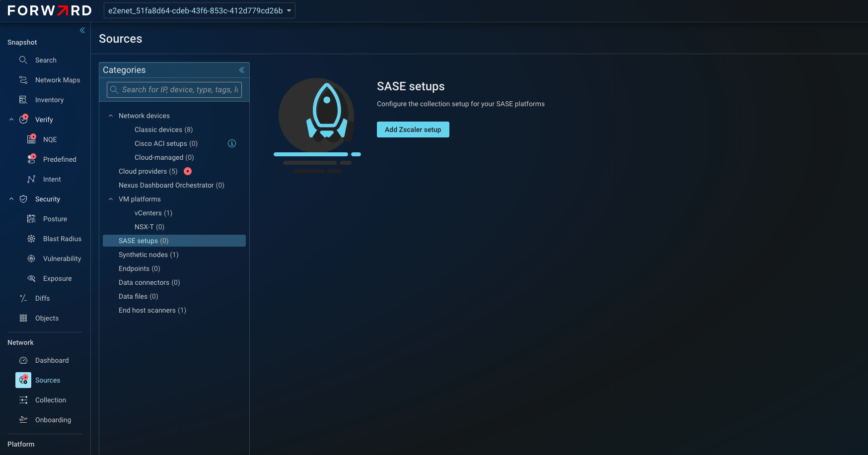This screenshot has height=455, width=868.
Task: Click the magnifier icon in Categories search
Action: click(114, 89)
